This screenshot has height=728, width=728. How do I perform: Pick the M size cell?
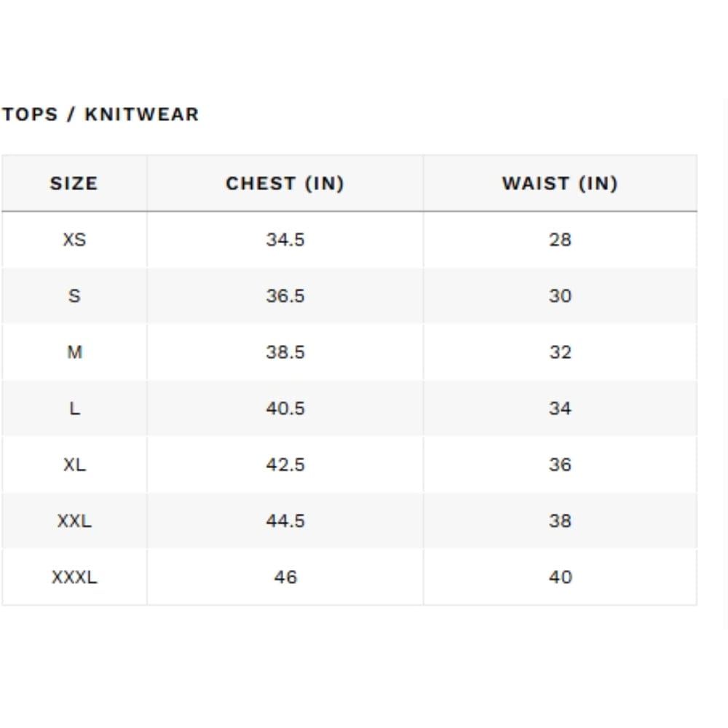click(74, 352)
